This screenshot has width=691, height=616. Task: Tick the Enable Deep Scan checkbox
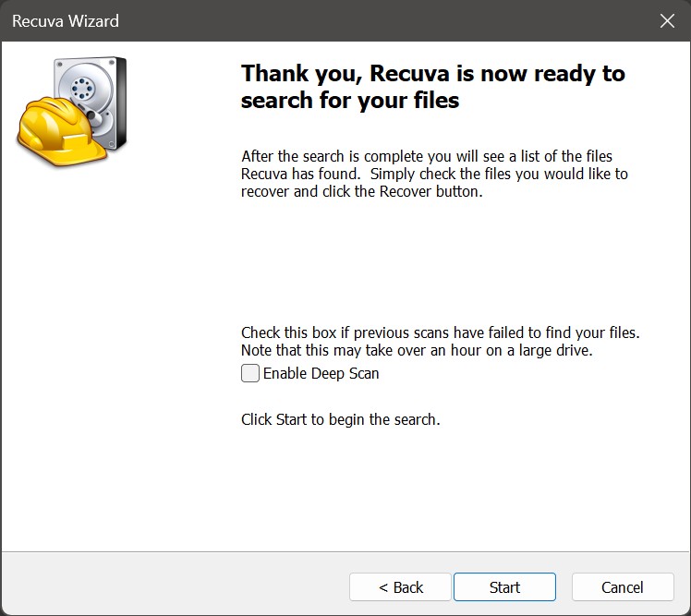[249, 373]
